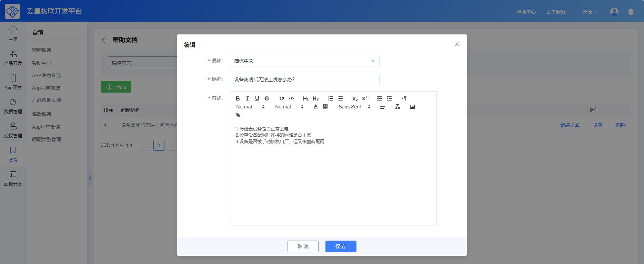Go back using the arrow beside 帮助文档
This screenshot has height=264, width=644.
click(105, 40)
